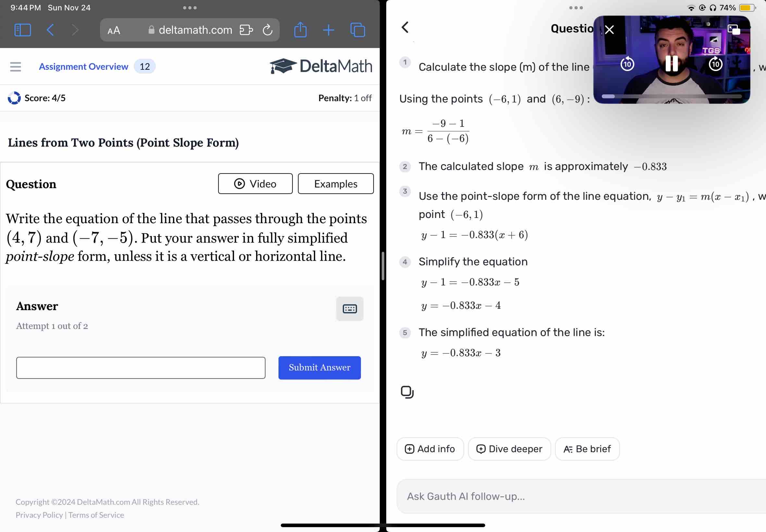766x532 pixels.
Task: Click the deltamath.com address bar
Action: 190,30
